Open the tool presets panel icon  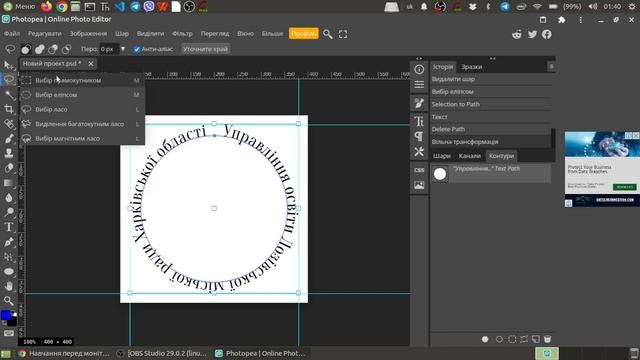[419, 151]
